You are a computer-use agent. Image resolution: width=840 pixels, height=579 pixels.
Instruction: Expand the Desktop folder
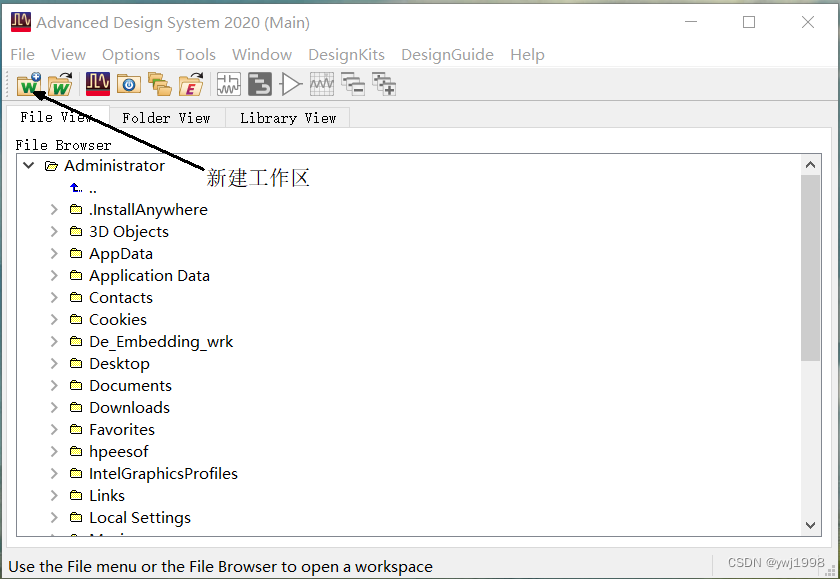[x=54, y=363]
